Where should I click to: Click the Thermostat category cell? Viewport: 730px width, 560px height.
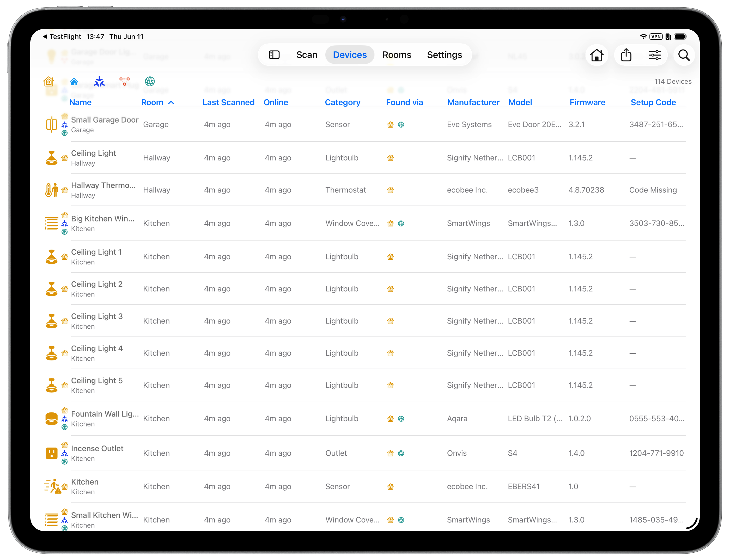[345, 190]
